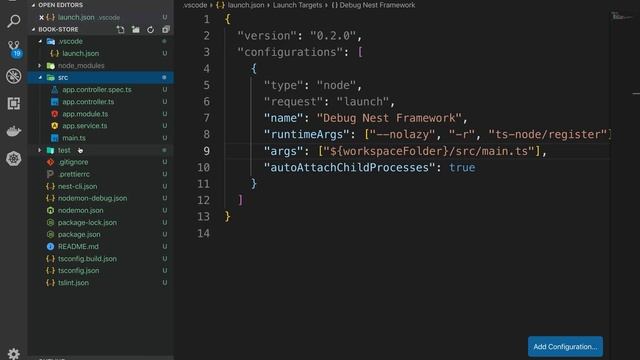This screenshot has height=360, width=640.
Task: Click the "autoAttachChildProcesses" key
Action: tap(349, 168)
